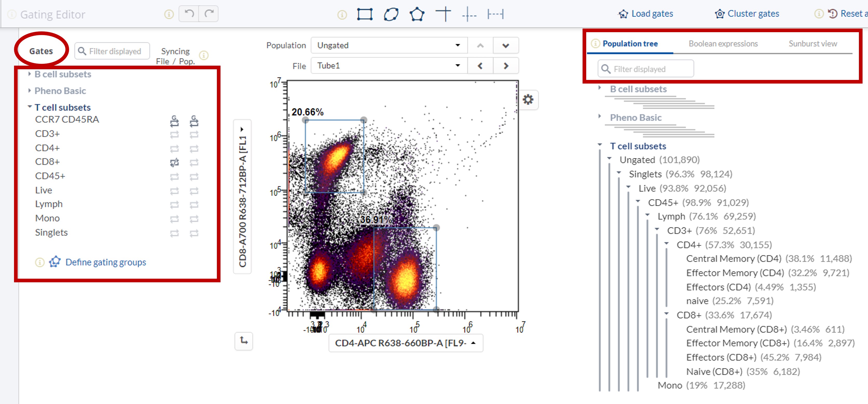Collapse CD8+ node in population tree
Image resolution: width=868 pixels, height=404 pixels.
666,314
